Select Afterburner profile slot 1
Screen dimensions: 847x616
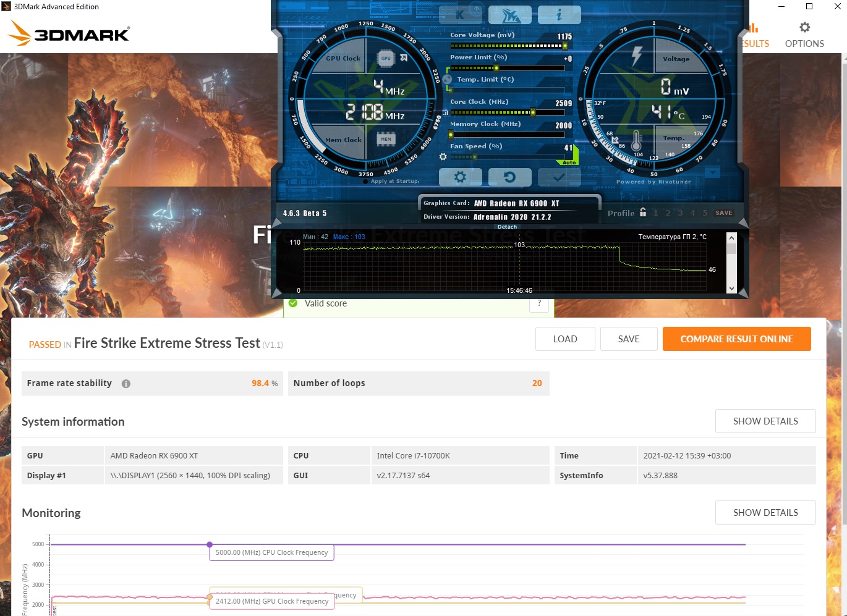point(655,213)
